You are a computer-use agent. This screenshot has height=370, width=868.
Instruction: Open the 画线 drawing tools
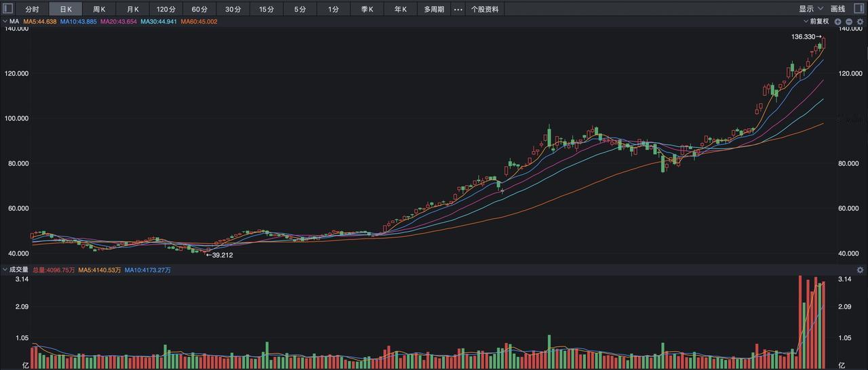coord(838,9)
